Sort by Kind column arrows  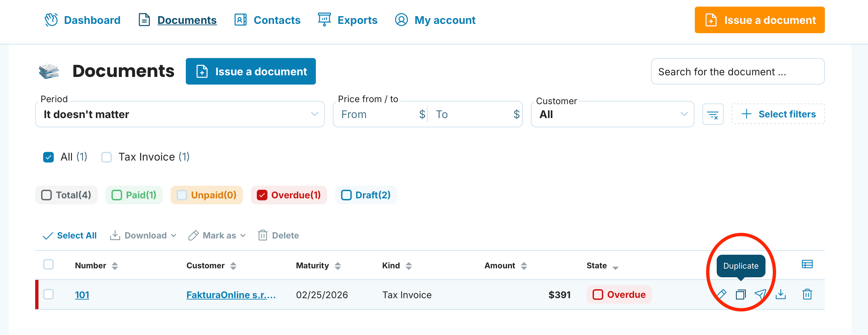click(x=409, y=266)
